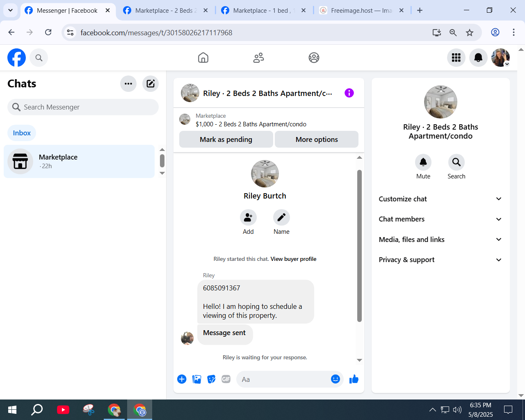
Task: Go back in browser history
Action: [11, 32]
